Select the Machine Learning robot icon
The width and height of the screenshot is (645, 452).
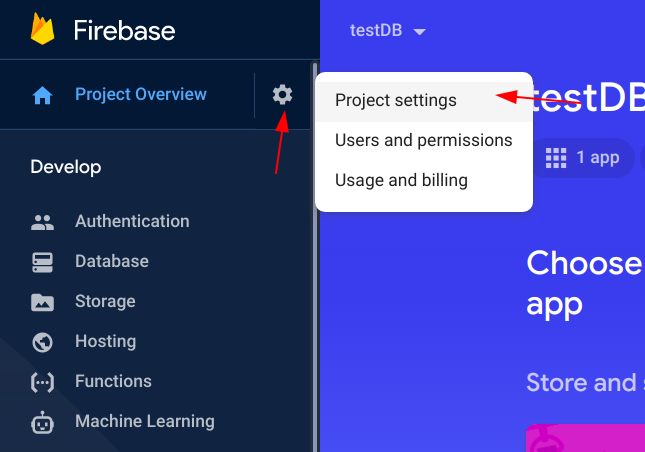tap(42, 422)
